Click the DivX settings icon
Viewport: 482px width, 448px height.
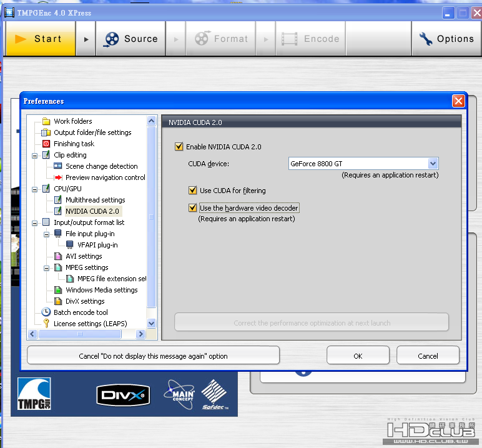tap(58, 301)
